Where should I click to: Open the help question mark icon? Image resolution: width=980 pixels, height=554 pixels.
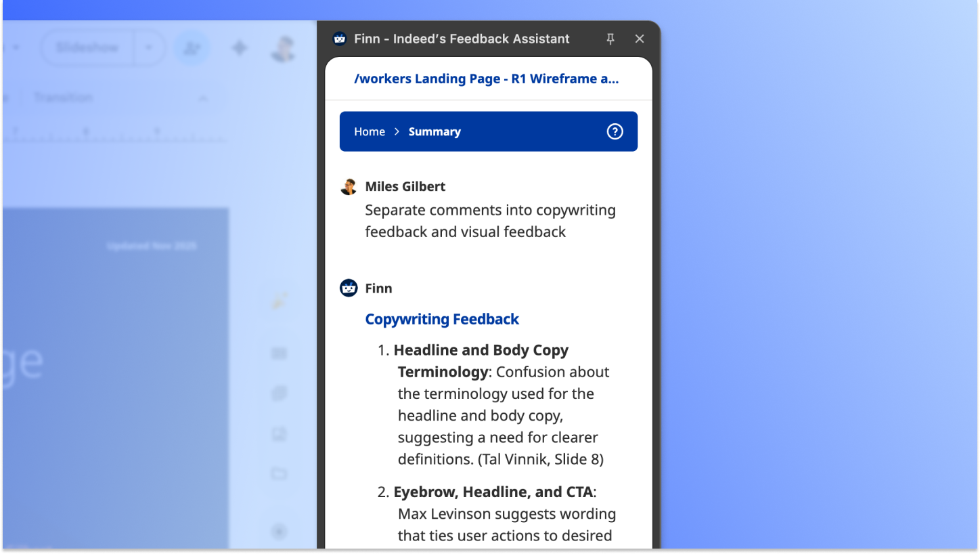[615, 131]
